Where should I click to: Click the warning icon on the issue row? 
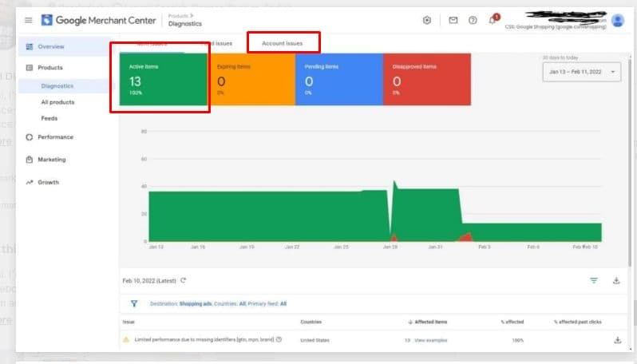pos(126,339)
